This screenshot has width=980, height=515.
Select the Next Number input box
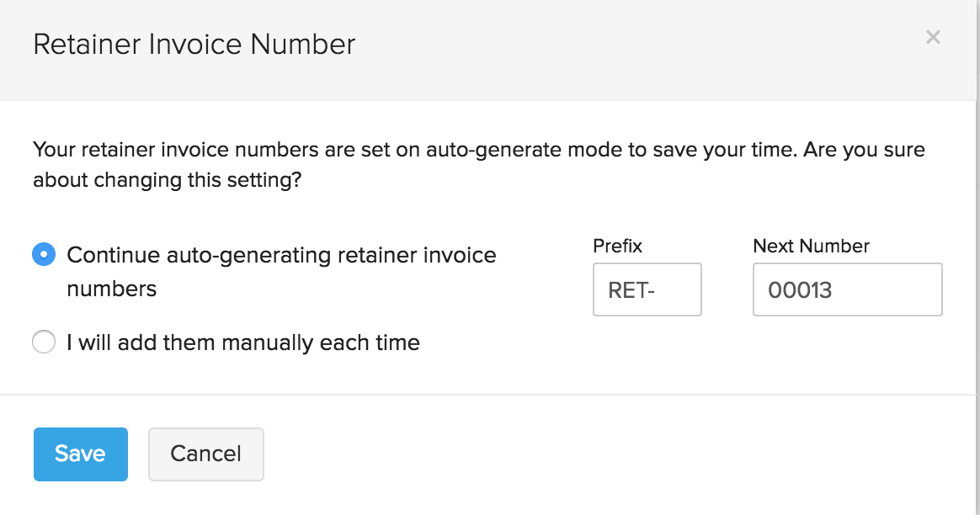click(x=846, y=289)
